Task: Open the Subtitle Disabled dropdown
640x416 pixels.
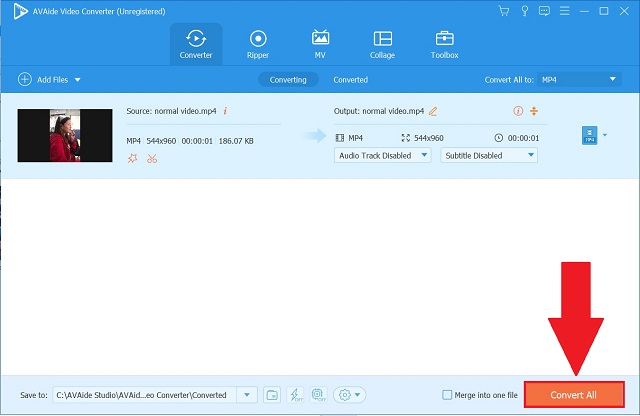Action: [x=489, y=156]
